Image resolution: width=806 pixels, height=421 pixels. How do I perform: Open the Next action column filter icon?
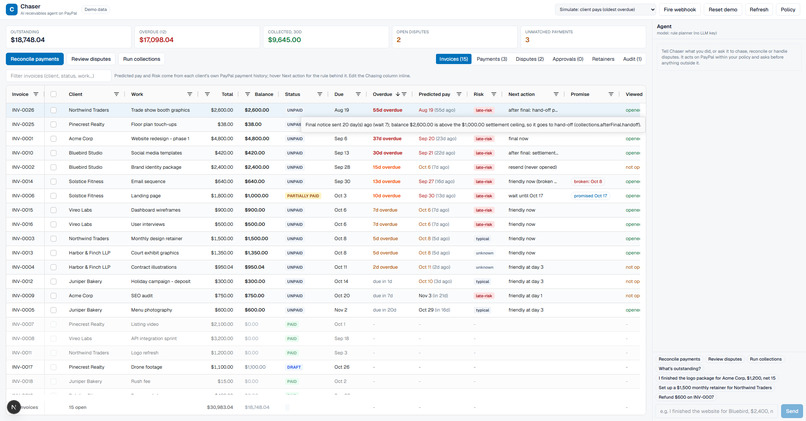click(556, 94)
